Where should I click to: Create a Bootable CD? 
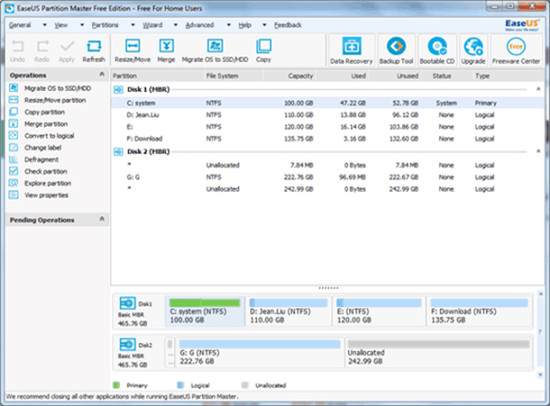(437, 51)
